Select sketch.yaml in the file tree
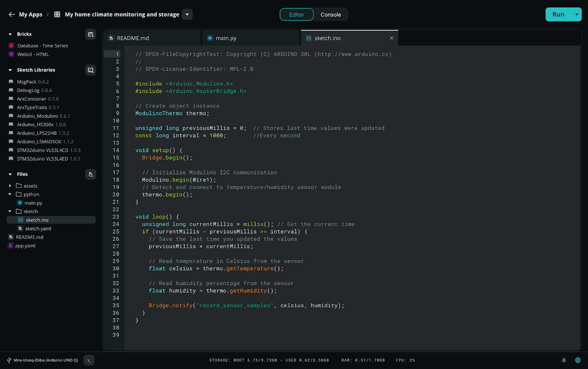The width and height of the screenshot is (588, 369). [x=38, y=228]
